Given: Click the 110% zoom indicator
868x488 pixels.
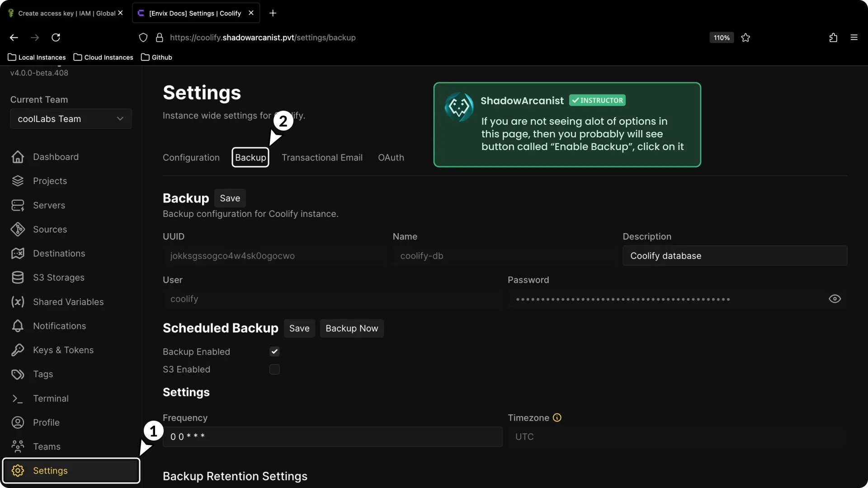Looking at the screenshot, I should point(721,38).
